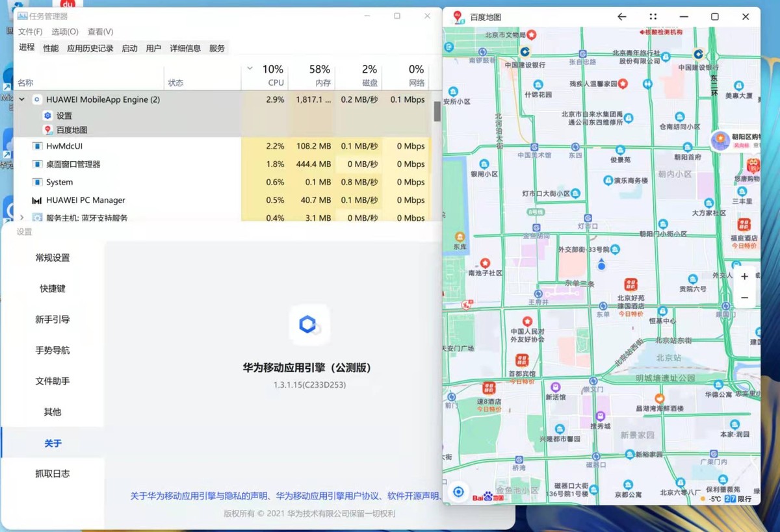780x532 pixels.
Task: Tap the 灯市口 subway station icon
Action: pos(588,218)
